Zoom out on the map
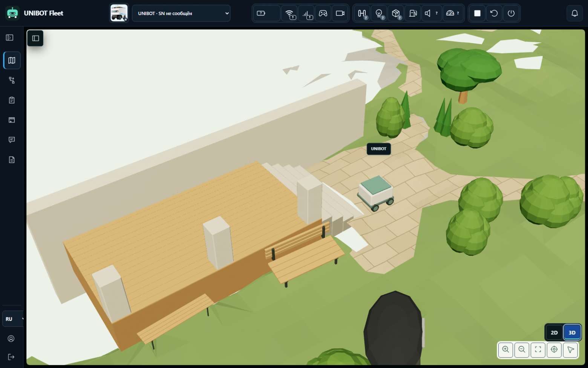The height and width of the screenshot is (368, 588). point(522,350)
